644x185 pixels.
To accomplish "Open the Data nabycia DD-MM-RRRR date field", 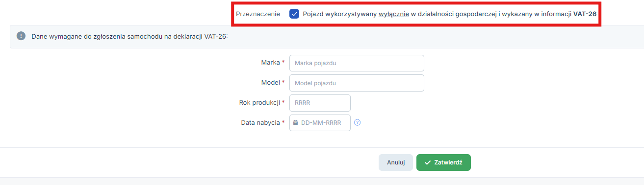I will point(320,123).
